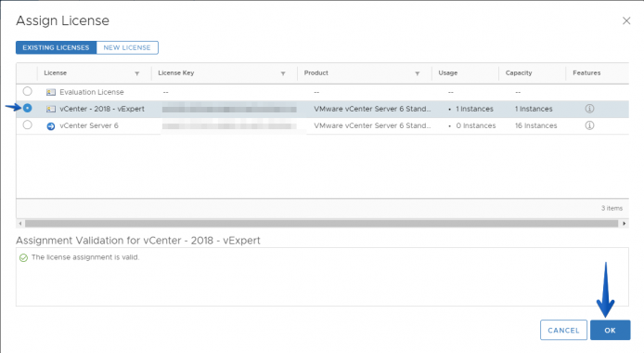This screenshot has height=353, width=644.
Task: Open the Product column filter
Action: [418, 73]
